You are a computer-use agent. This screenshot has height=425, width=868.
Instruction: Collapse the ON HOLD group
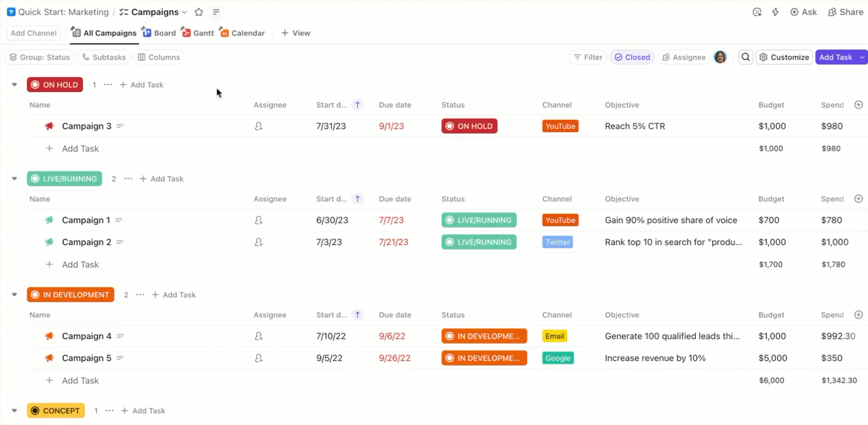pyautogui.click(x=14, y=85)
